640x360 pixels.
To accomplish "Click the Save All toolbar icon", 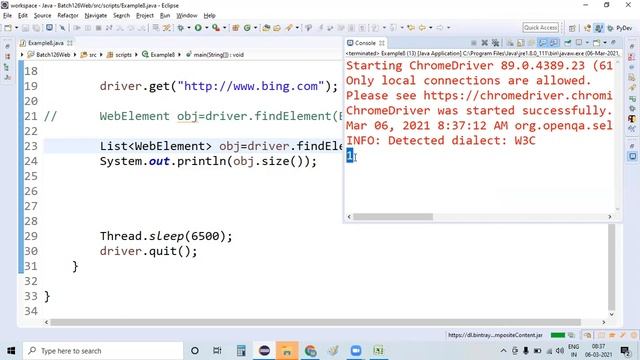I will (x=37, y=28).
